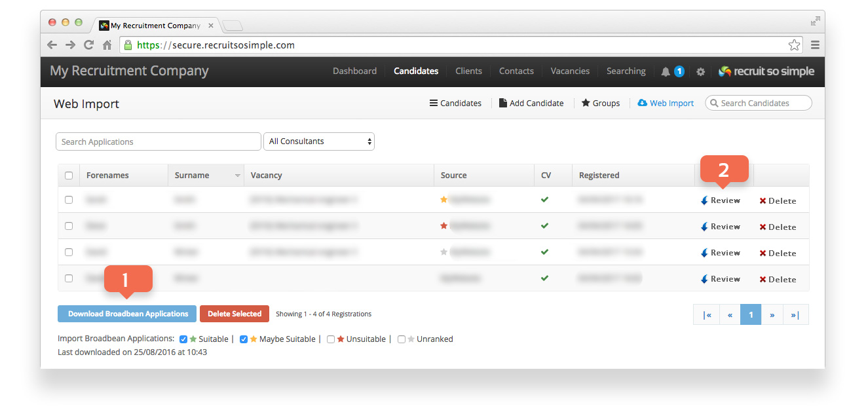
Task: Click the browser forward arrow
Action: click(x=71, y=45)
